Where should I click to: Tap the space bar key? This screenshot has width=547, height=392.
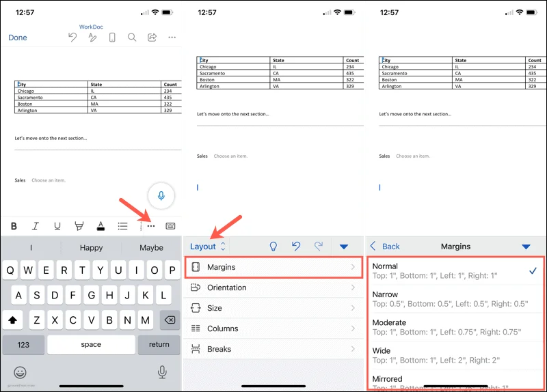pyautogui.click(x=91, y=345)
